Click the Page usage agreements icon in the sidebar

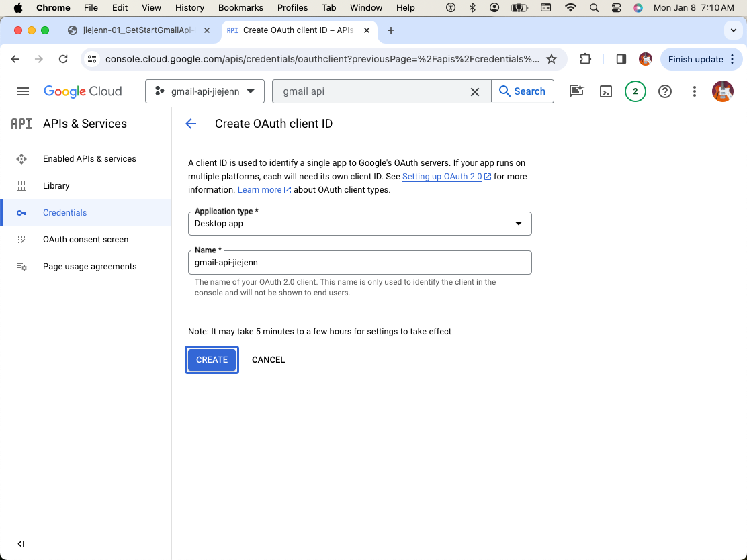21,267
